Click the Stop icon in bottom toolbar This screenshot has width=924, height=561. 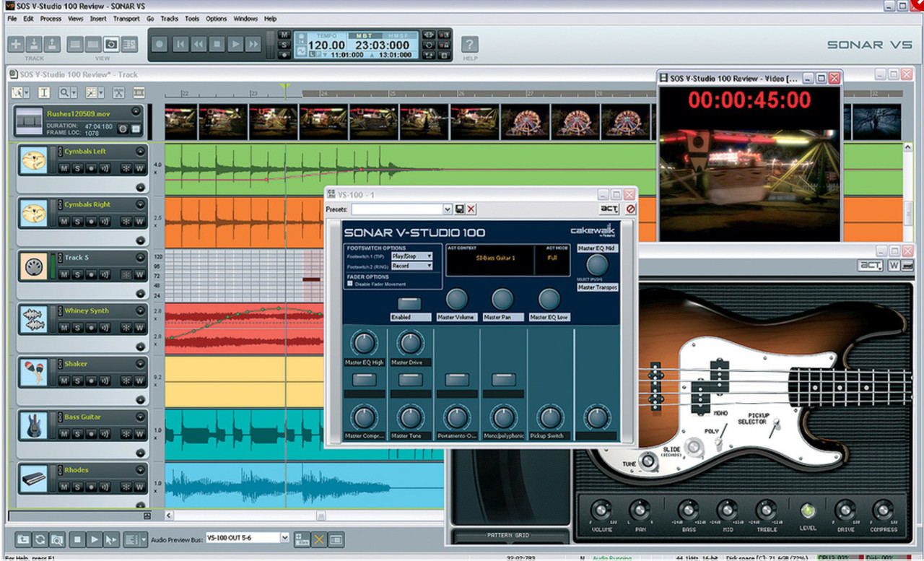78,539
